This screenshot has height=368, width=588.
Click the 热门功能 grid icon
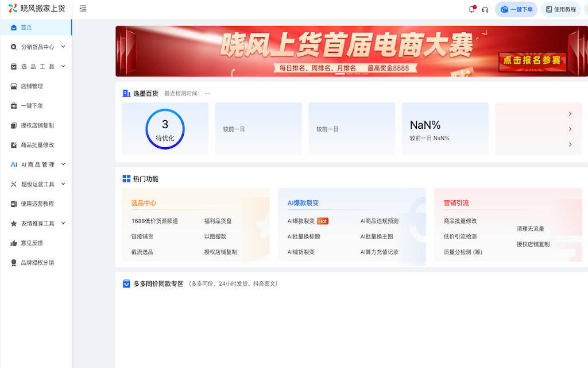(126, 179)
